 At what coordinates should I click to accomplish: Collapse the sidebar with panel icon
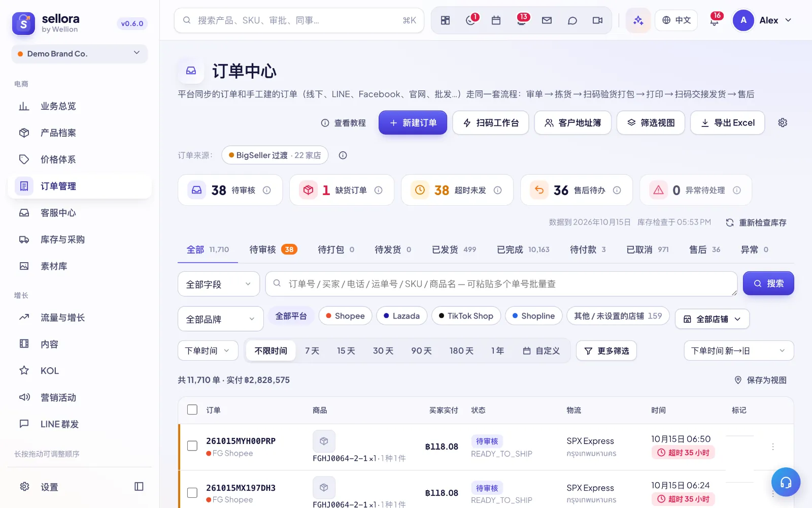coord(139,487)
